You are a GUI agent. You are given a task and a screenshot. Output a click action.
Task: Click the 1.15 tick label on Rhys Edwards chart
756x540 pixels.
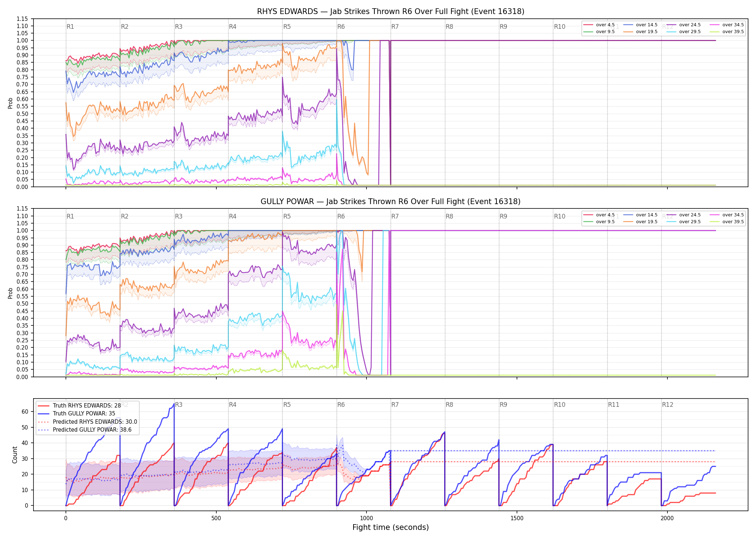coord(22,19)
